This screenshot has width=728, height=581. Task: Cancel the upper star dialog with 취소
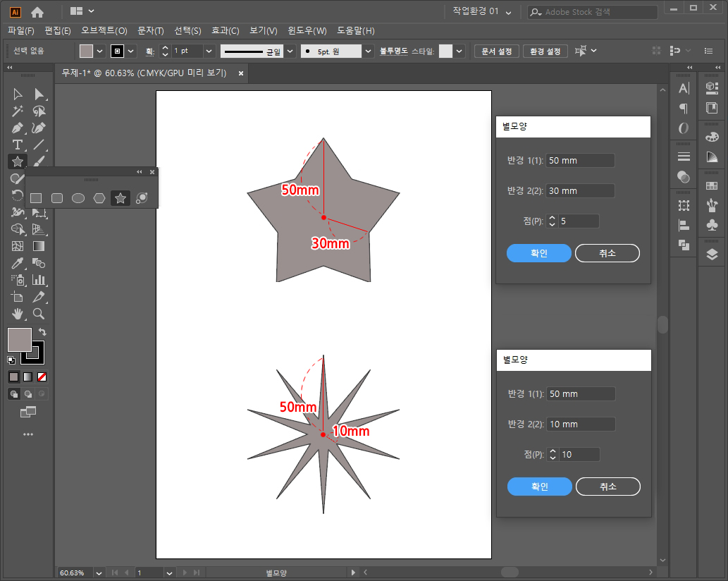(607, 253)
